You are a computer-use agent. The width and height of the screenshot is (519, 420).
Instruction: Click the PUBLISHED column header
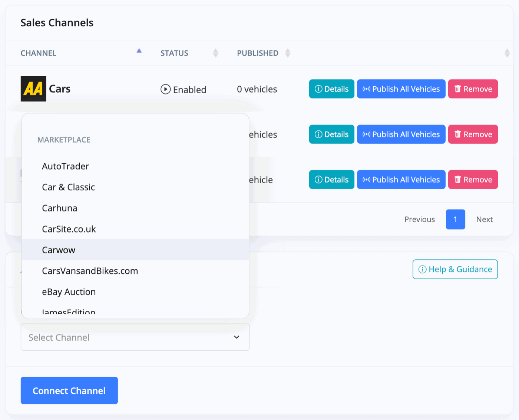point(258,53)
